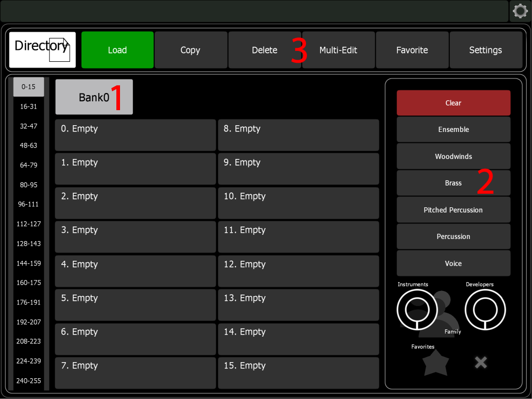Filter by Ensemble family
The width and height of the screenshot is (532, 399).
point(454,129)
